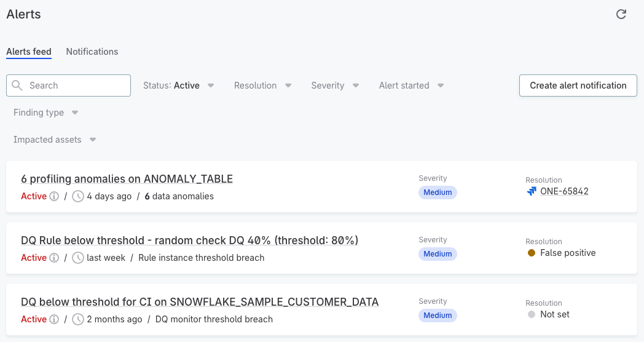Open '6 profiling anomalies on ANOMALY_TABLE' alert
Viewport: 644px width, 342px height.
[127, 179]
